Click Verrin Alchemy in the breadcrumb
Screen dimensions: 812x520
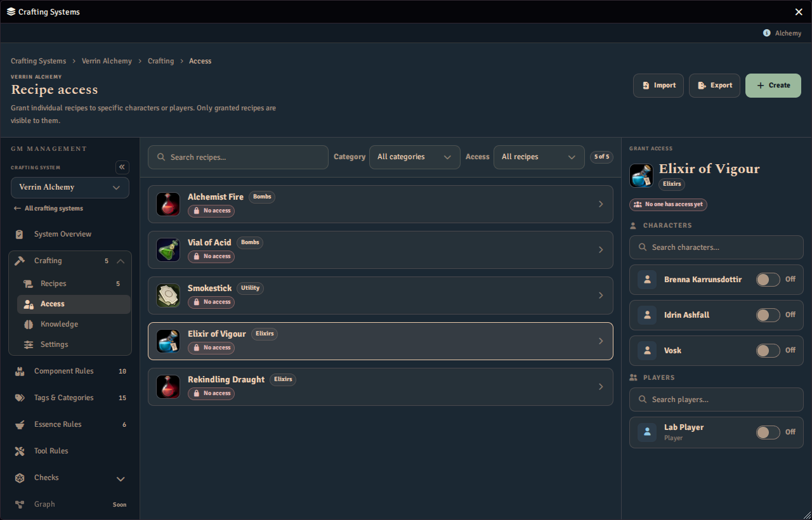tap(107, 62)
